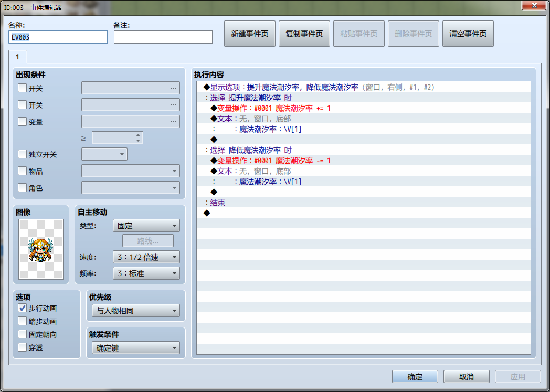Expand the 类型 movement type dropdown

(x=146, y=226)
